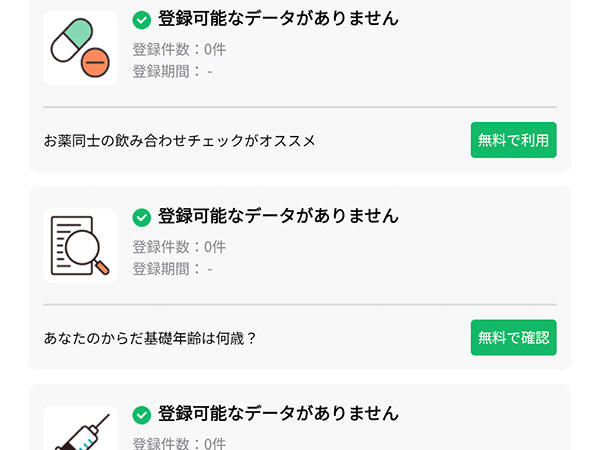Tap the medicine capsule icon
The image size is (600, 450).
point(80,48)
